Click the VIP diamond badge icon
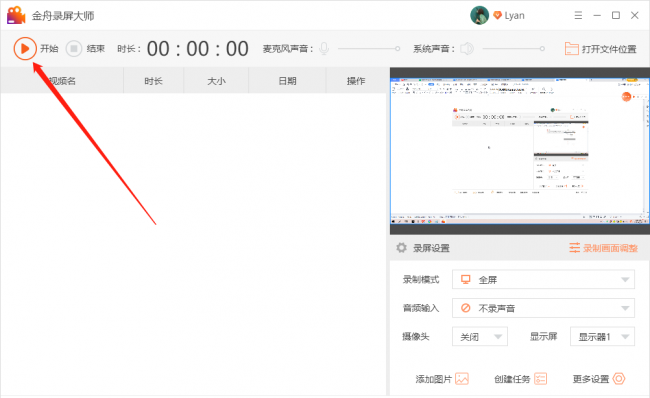 [x=497, y=15]
